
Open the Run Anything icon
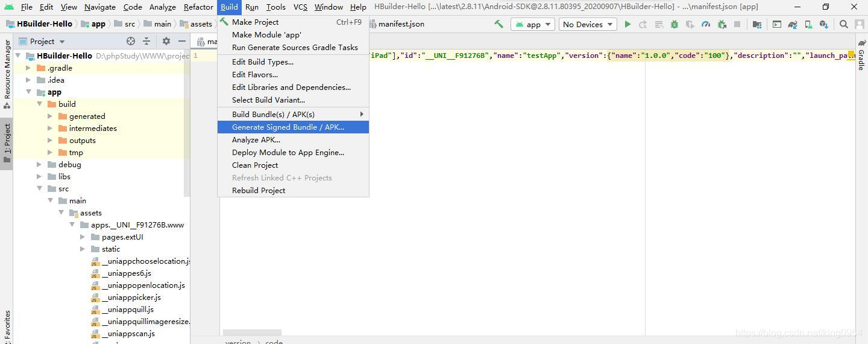point(777,24)
